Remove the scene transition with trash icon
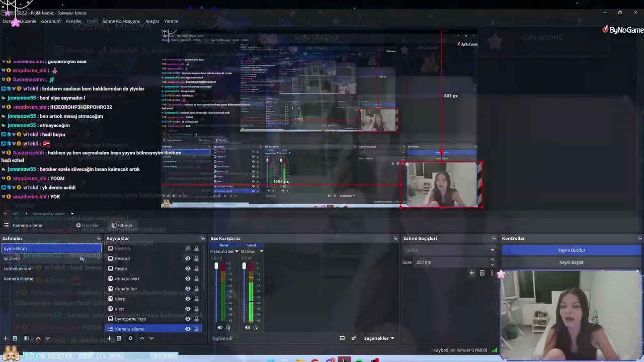Screen dimensions: 644x362 [482, 273]
